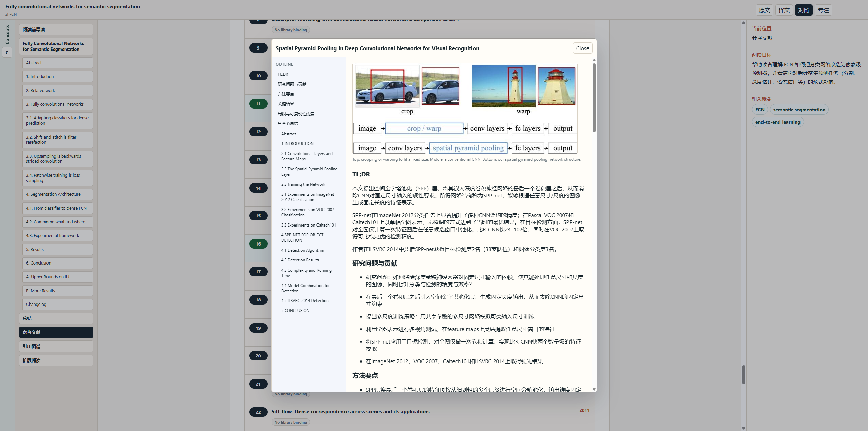
Task: Open 扩展阅读 section
Action: [x=56, y=360]
